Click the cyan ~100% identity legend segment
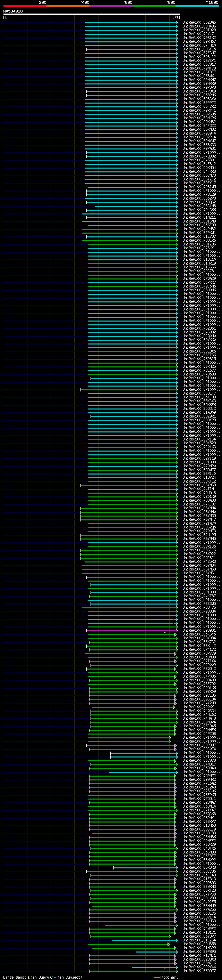The width and height of the screenshot is (222, 980). 197,6
